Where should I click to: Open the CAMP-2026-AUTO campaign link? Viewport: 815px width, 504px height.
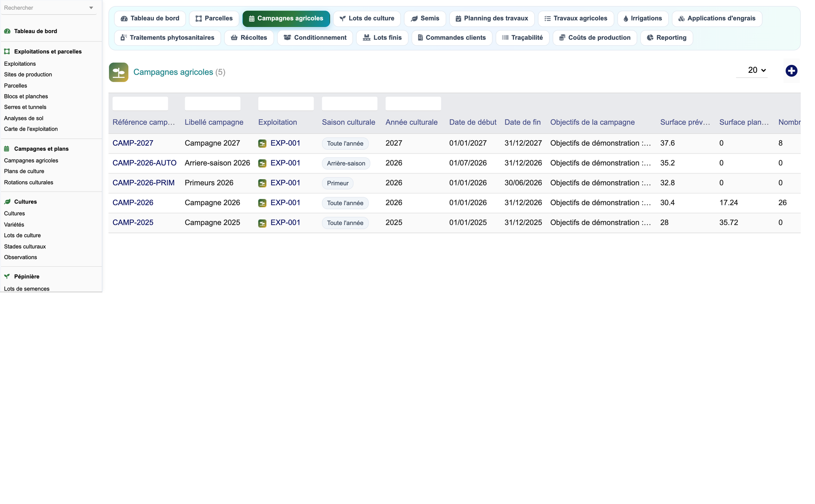pos(144,163)
